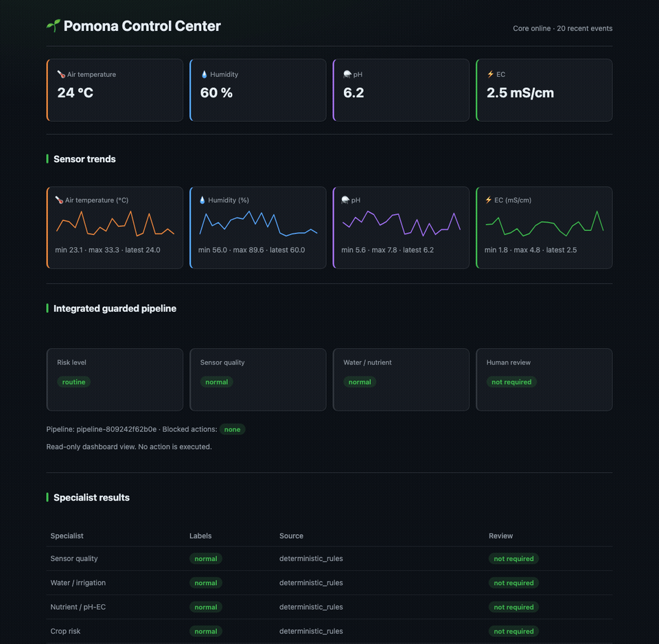Select the Crop risk row name
659x644 pixels.
(x=66, y=631)
